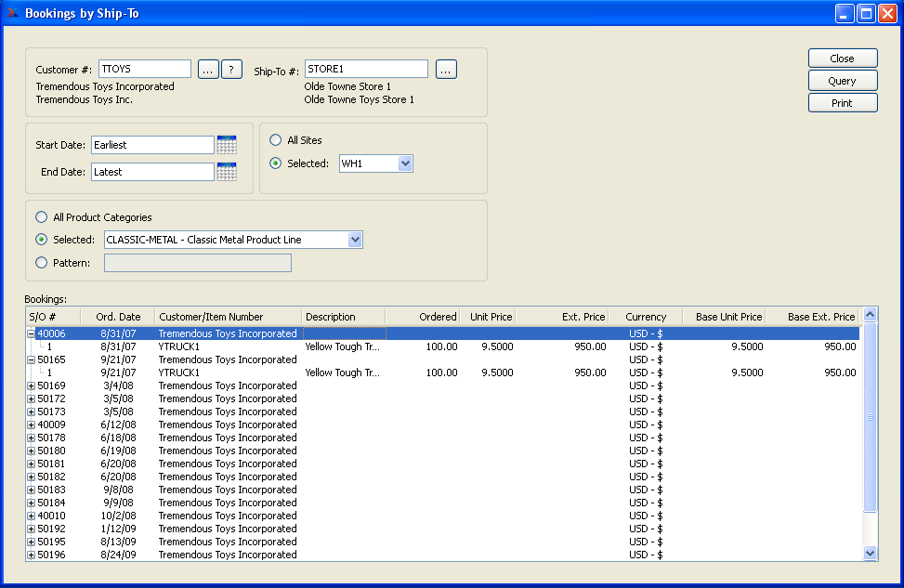Sort by Ord. Date column header
Screen dimensions: 904x588
click(x=118, y=317)
